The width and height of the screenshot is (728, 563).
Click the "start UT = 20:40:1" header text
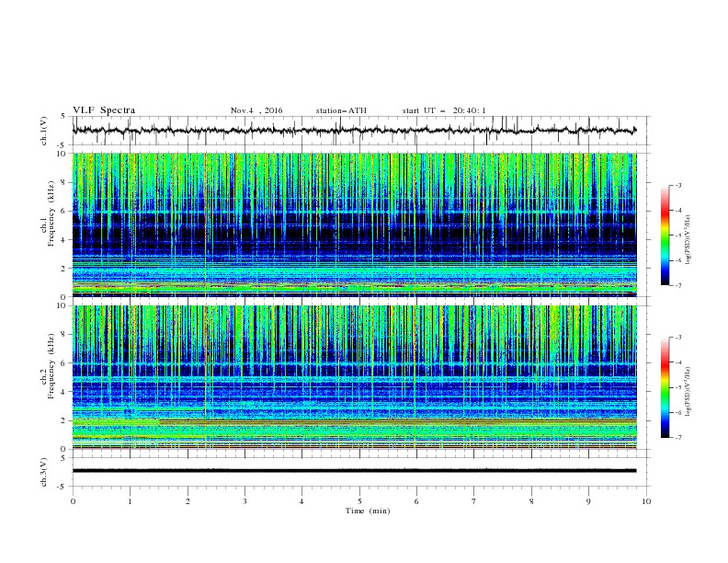click(444, 110)
